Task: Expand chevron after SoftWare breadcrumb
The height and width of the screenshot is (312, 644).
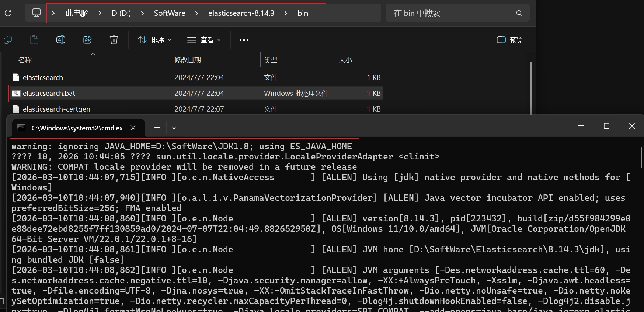Action: [196, 13]
